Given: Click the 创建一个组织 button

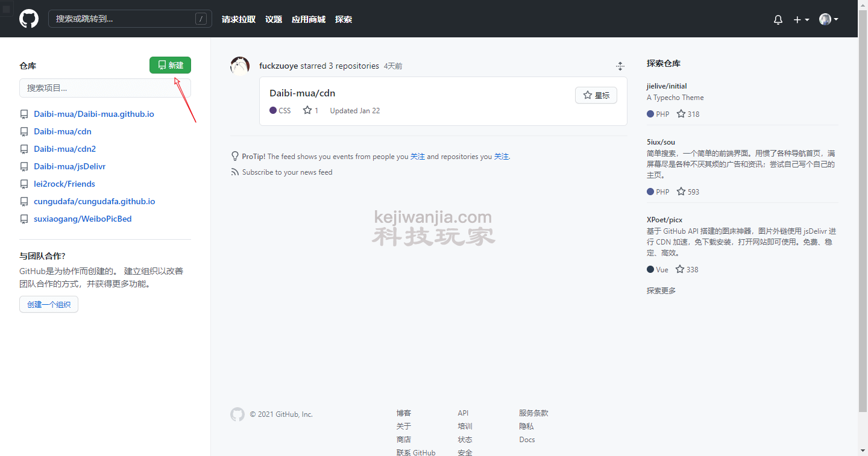Looking at the screenshot, I should 49,304.
